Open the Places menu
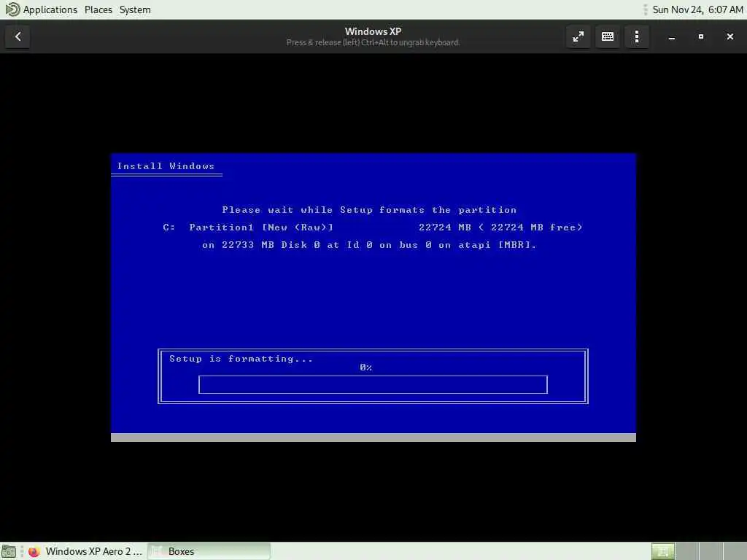 pyautogui.click(x=98, y=9)
